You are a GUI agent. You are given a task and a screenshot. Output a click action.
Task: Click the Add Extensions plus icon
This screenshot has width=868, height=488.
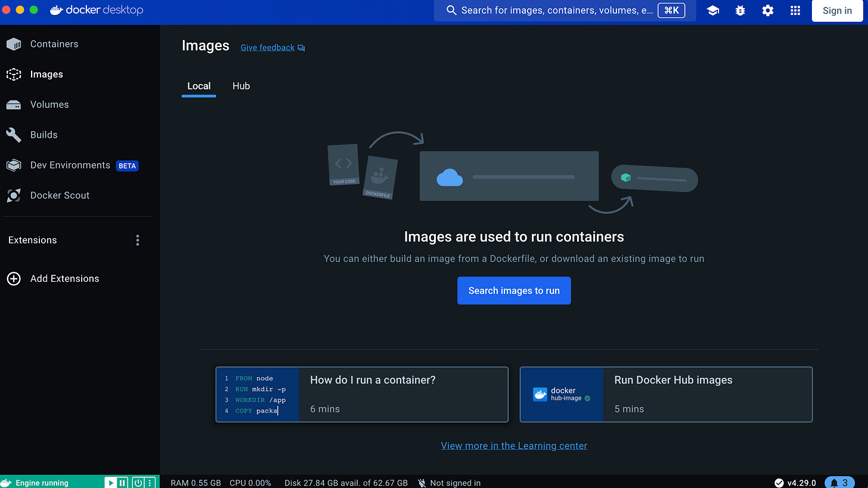pyautogui.click(x=14, y=279)
